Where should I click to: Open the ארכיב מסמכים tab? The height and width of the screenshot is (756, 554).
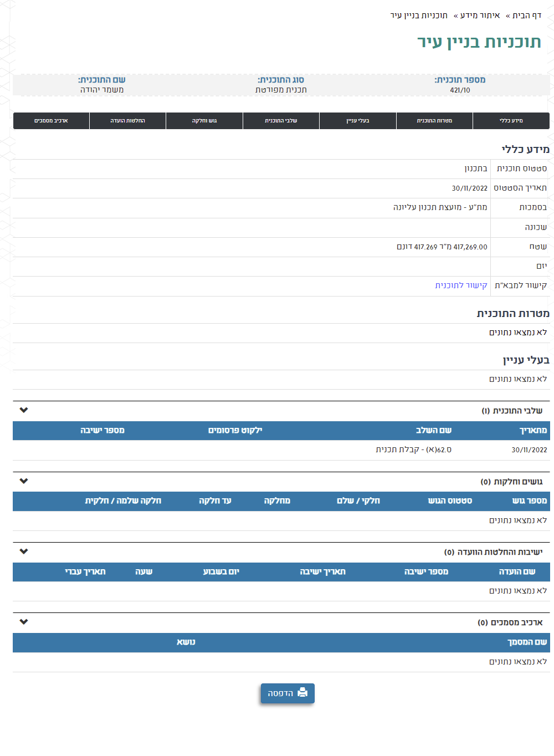[x=51, y=120]
